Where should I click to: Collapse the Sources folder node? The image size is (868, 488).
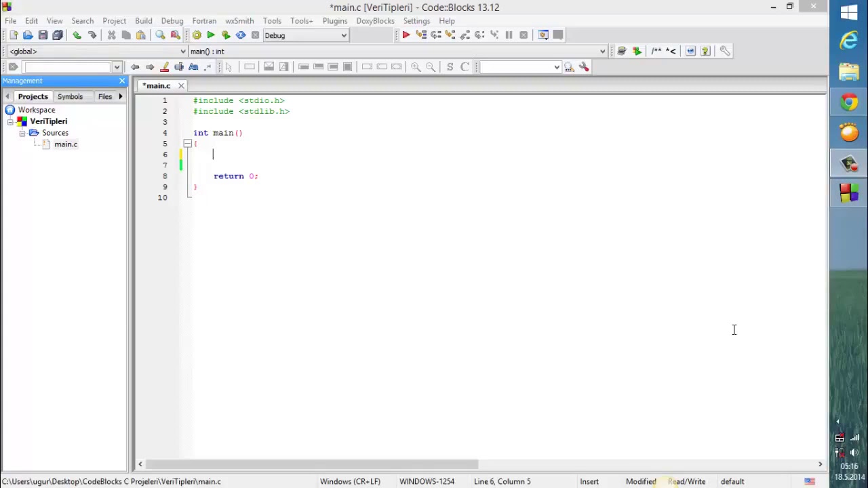click(22, 133)
